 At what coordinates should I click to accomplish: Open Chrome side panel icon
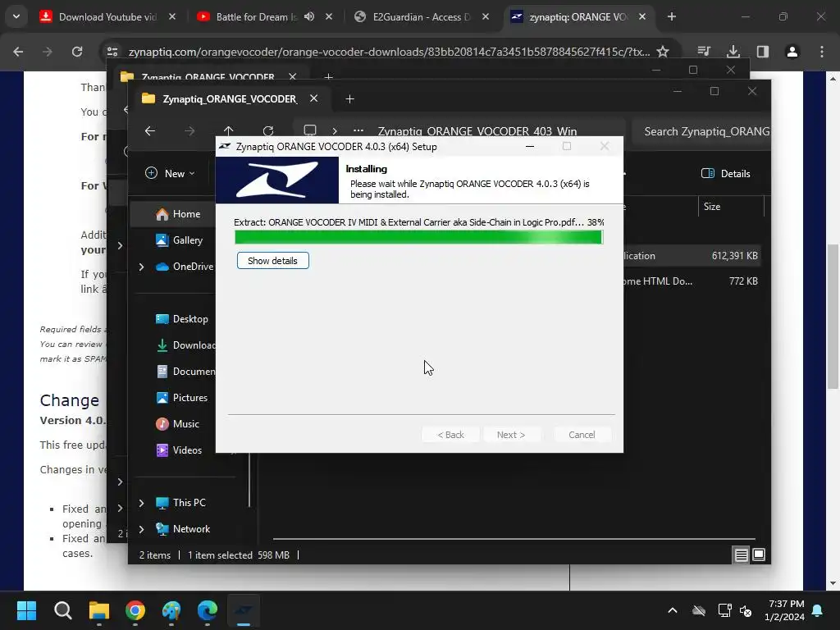[x=763, y=52]
